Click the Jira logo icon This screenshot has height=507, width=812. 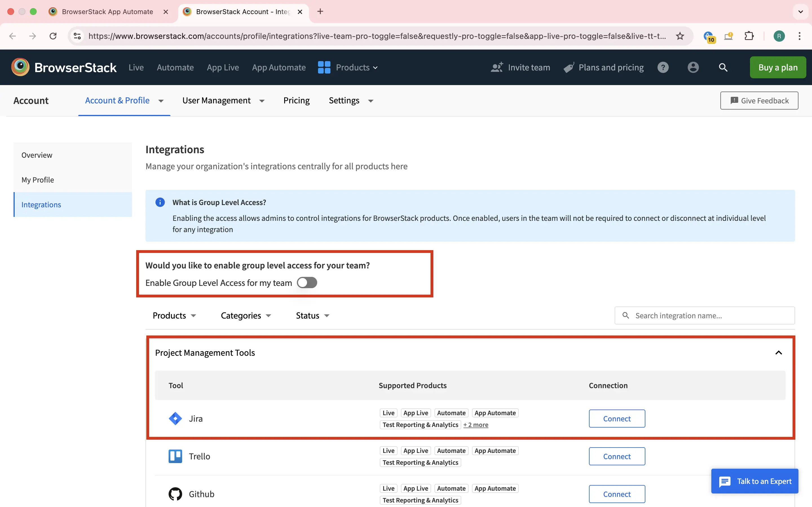[175, 419]
